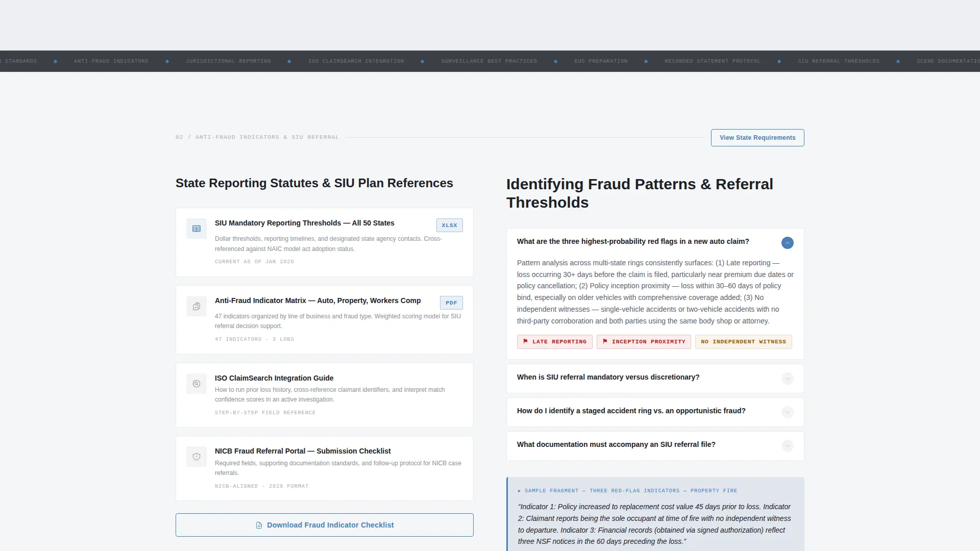Image resolution: width=980 pixels, height=551 pixels.
Task: Open NICB Fraud Referral Portal Submission Checklist
Action: (303, 451)
